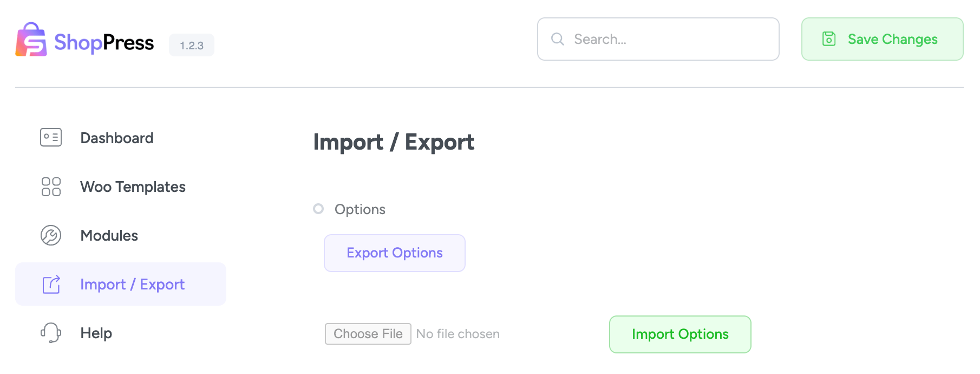
Task: Click the Woo Templates grid icon
Action: click(51, 186)
